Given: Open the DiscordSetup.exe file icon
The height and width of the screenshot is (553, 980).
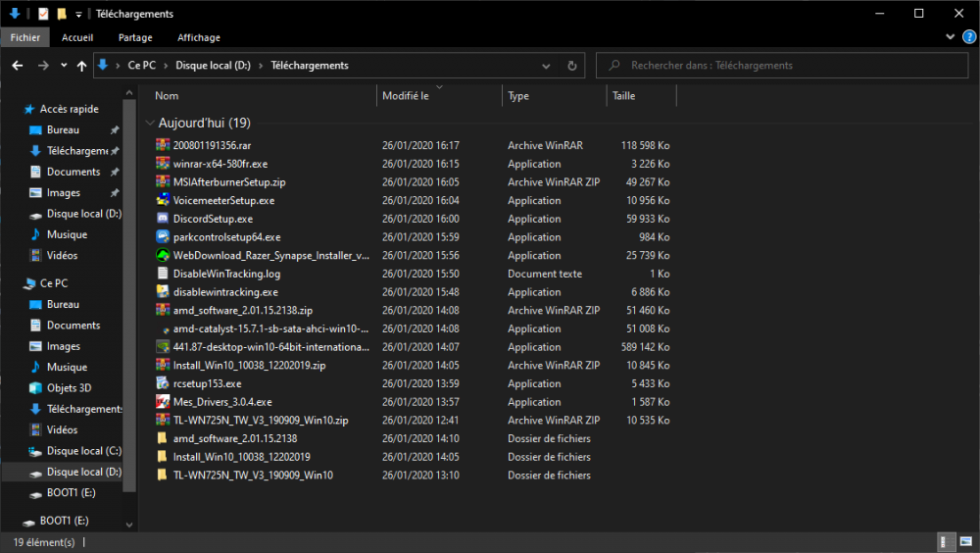Looking at the screenshot, I should (x=164, y=219).
